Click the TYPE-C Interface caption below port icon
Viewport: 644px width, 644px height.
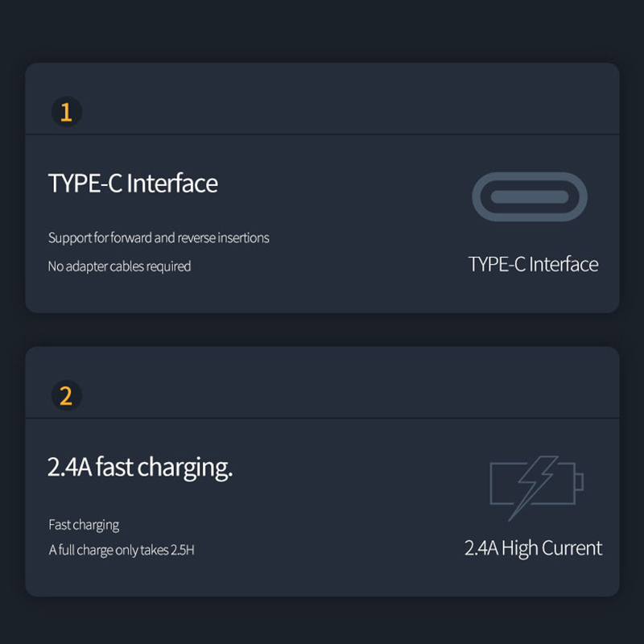coord(533,265)
